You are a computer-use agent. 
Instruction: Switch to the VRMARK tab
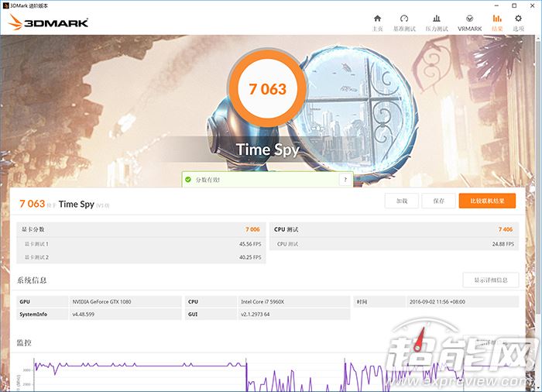point(469,22)
